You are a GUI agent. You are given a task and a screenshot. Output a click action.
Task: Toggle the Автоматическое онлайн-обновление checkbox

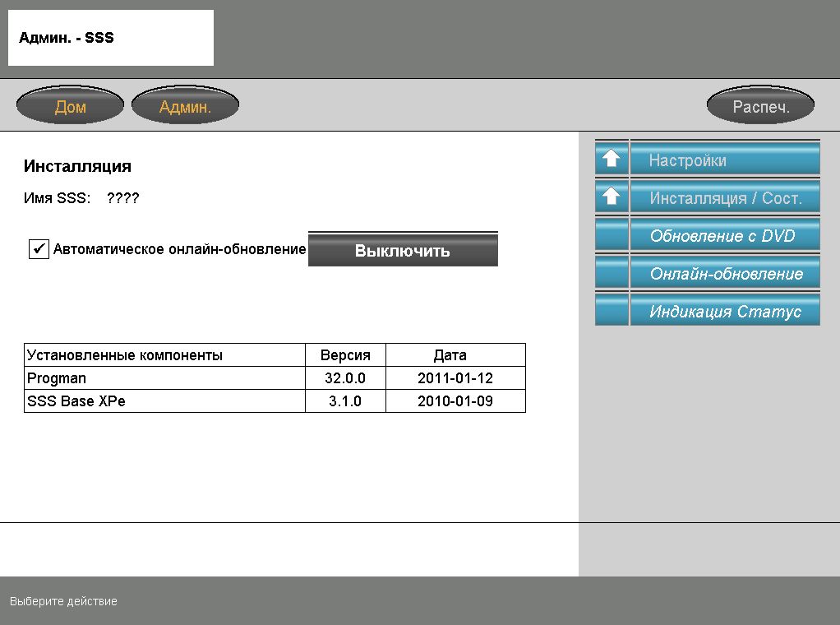(x=39, y=249)
